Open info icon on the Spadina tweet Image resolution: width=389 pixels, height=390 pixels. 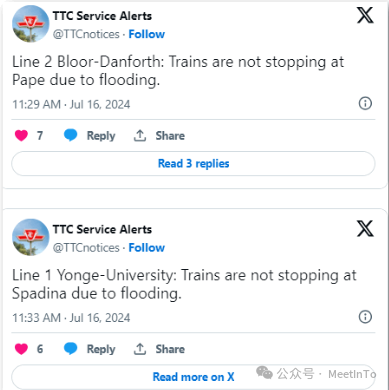click(x=365, y=317)
